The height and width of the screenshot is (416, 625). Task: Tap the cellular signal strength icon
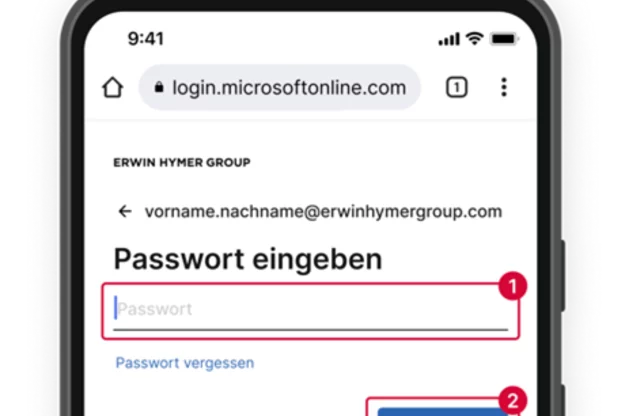pyautogui.click(x=449, y=39)
